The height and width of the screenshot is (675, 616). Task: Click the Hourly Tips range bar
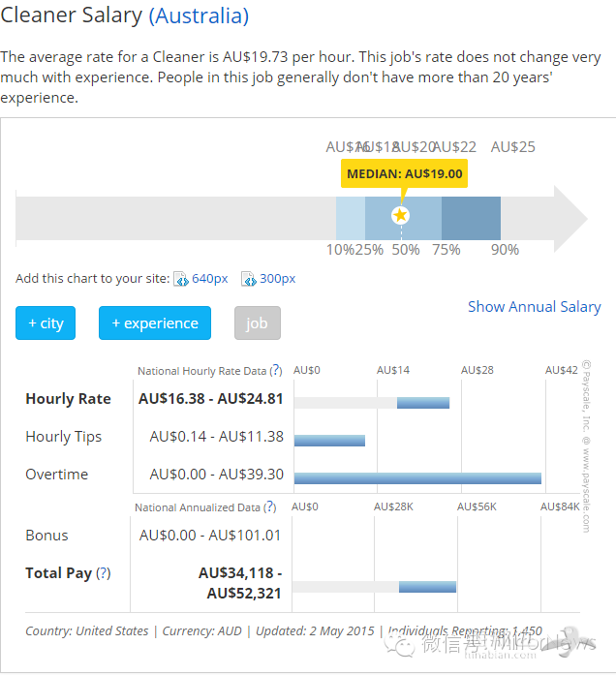point(329,441)
